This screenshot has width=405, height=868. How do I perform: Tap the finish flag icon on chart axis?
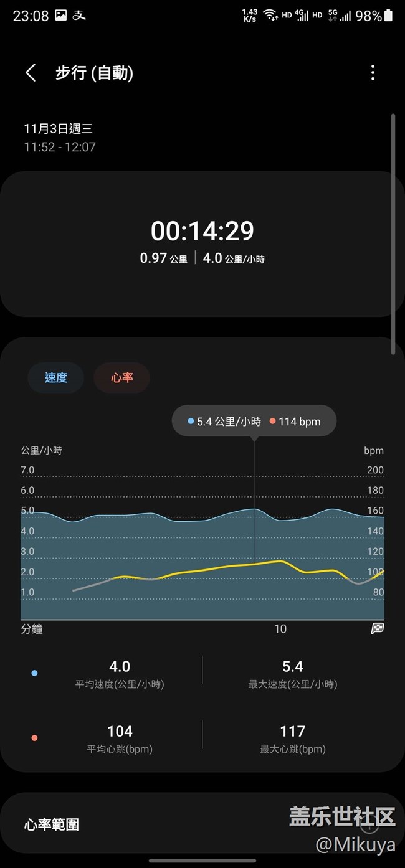tap(378, 628)
